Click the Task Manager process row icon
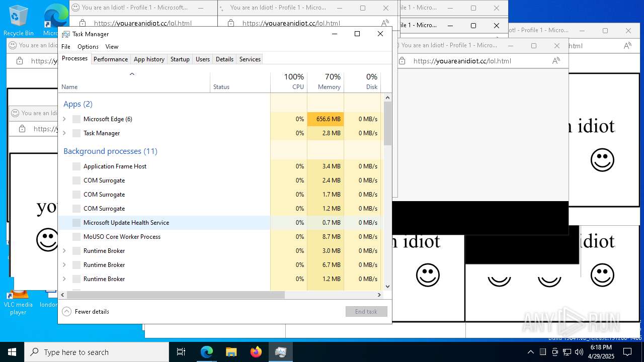644x362 pixels. click(76, 133)
